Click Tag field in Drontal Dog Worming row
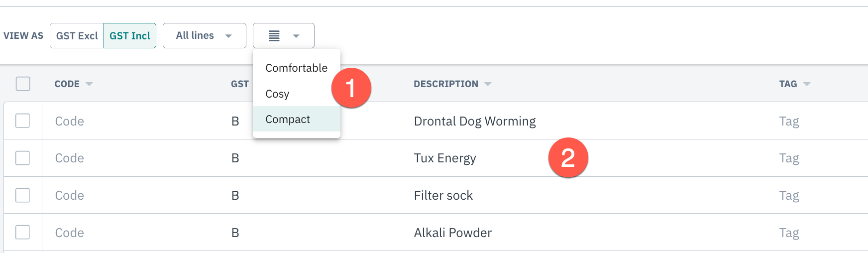The width and height of the screenshot is (868, 253). pyautogui.click(x=789, y=121)
